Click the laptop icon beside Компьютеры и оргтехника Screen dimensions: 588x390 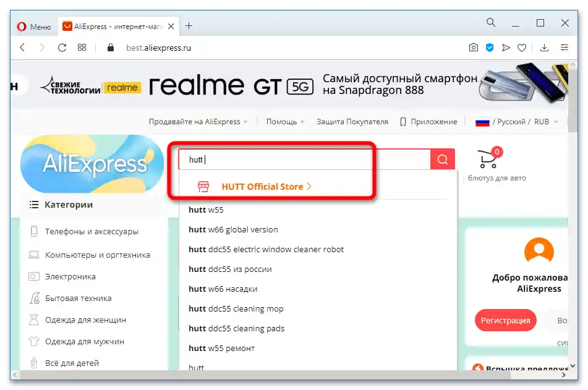[34, 255]
